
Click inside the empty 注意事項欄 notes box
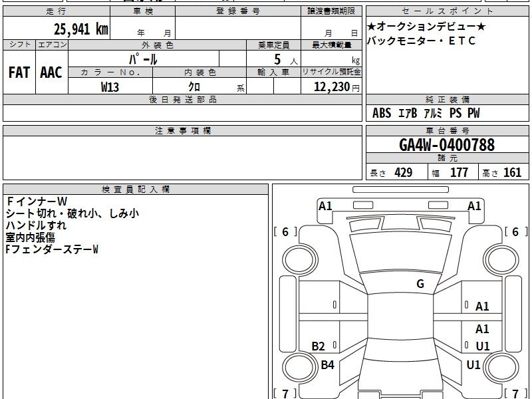(182, 158)
